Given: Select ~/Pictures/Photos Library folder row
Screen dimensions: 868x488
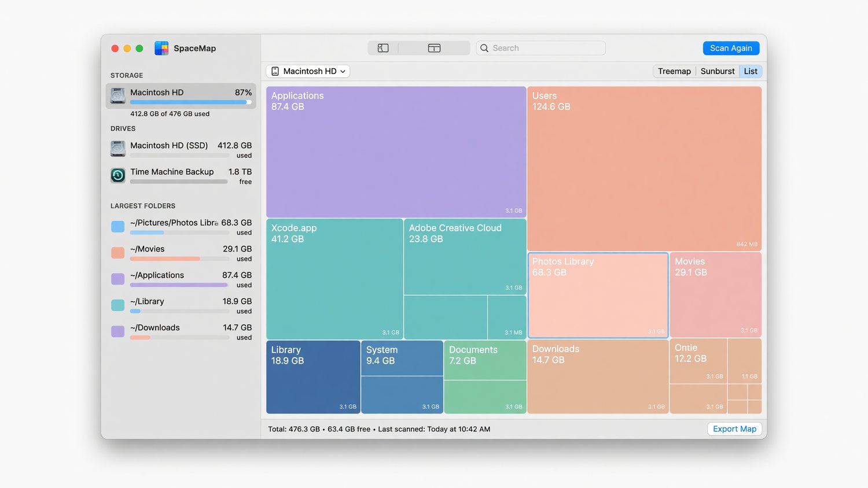Looking at the screenshot, I should pyautogui.click(x=181, y=227).
